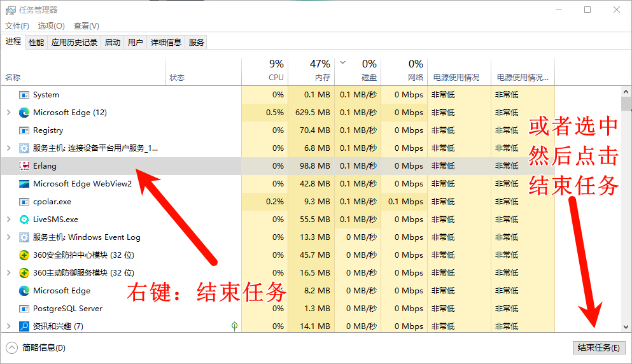Screen dimensions: 632x364
Task: Click the System process icon
Action: (x=24, y=95)
